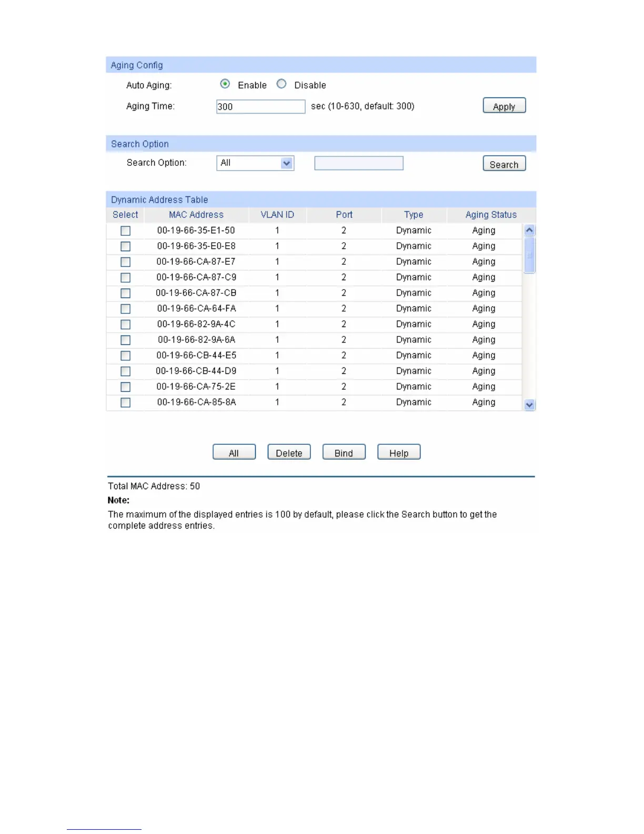644x834 pixels.
Task: Select the Disable radio button for Auto Aging
Action: click(x=281, y=84)
